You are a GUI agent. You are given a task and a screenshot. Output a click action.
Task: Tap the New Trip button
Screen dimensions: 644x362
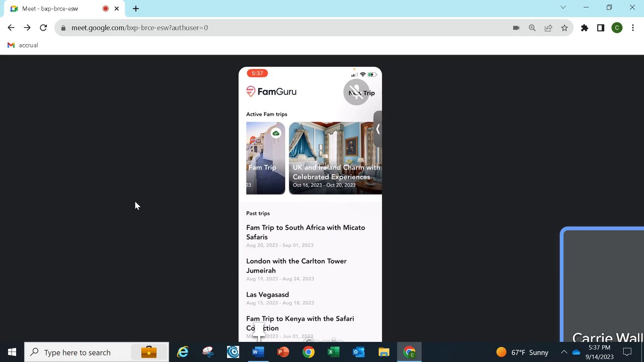(361, 93)
